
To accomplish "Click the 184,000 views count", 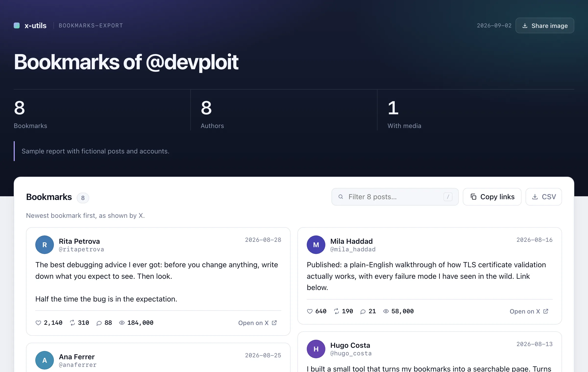I will point(140,323).
